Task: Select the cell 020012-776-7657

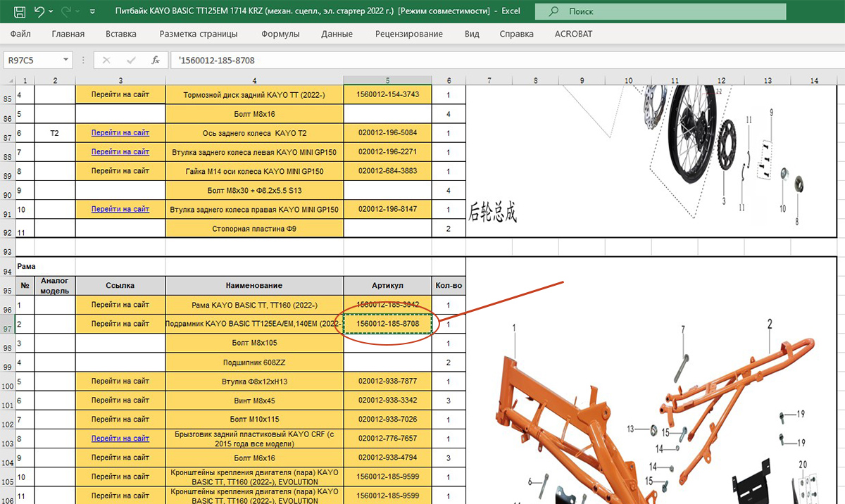Action: (x=387, y=439)
